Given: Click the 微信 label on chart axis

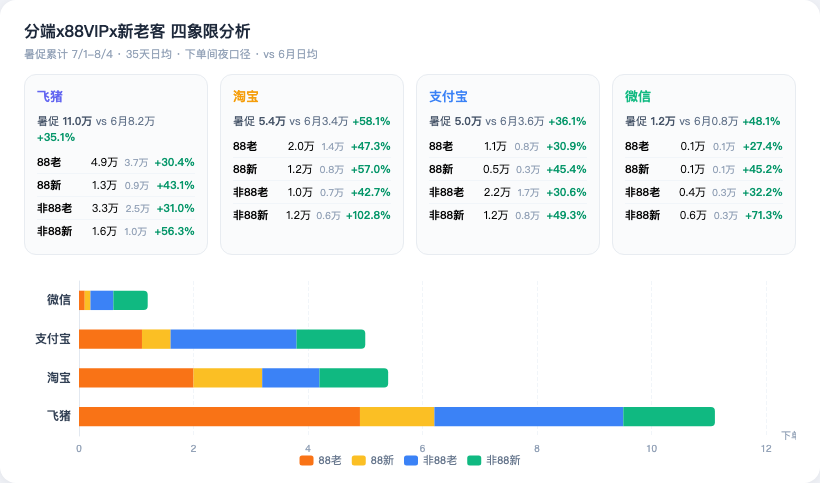Looking at the screenshot, I should click(x=59, y=300).
